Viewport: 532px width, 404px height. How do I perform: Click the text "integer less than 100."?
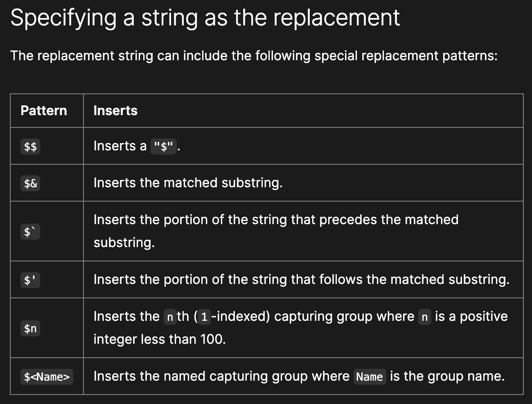(160, 339)
